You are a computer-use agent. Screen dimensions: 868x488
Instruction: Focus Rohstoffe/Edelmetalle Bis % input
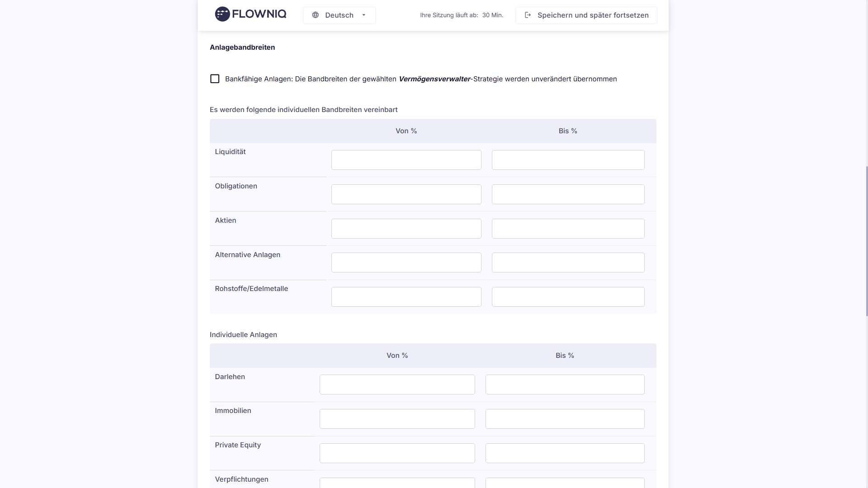568,297
